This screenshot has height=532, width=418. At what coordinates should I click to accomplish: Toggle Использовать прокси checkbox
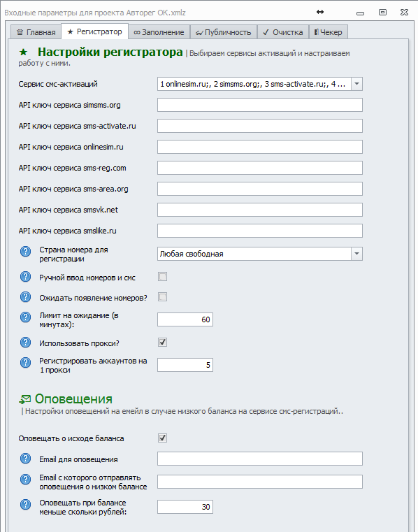163,343
